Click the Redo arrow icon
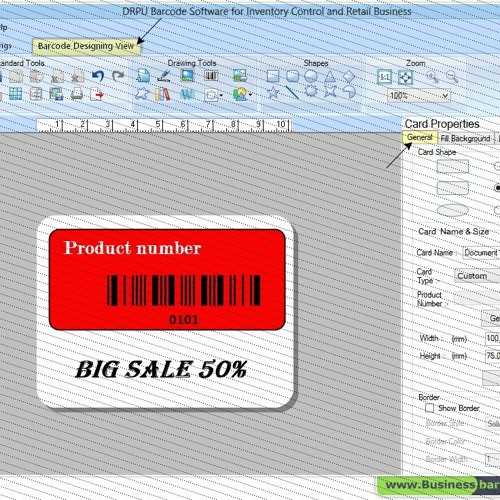500x500 pixels. coord(118,76)
